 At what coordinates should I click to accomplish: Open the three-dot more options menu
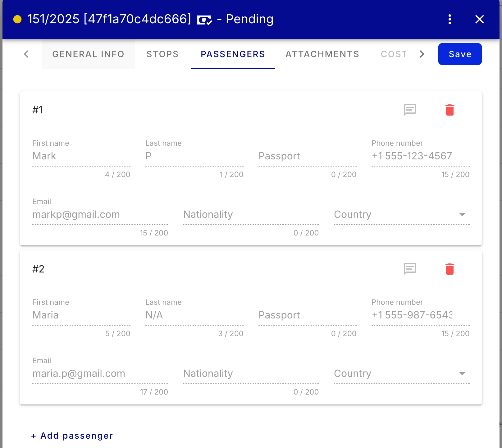450,19
